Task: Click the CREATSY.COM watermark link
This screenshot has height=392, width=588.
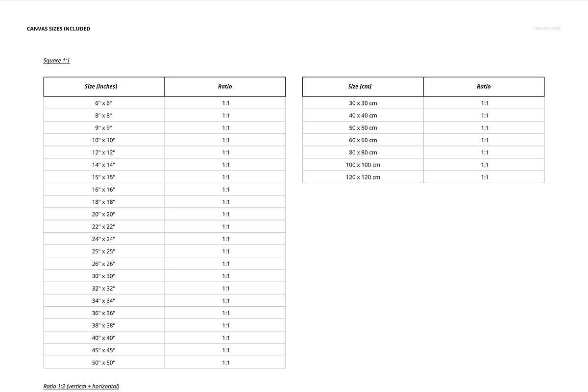Action: 546,28
